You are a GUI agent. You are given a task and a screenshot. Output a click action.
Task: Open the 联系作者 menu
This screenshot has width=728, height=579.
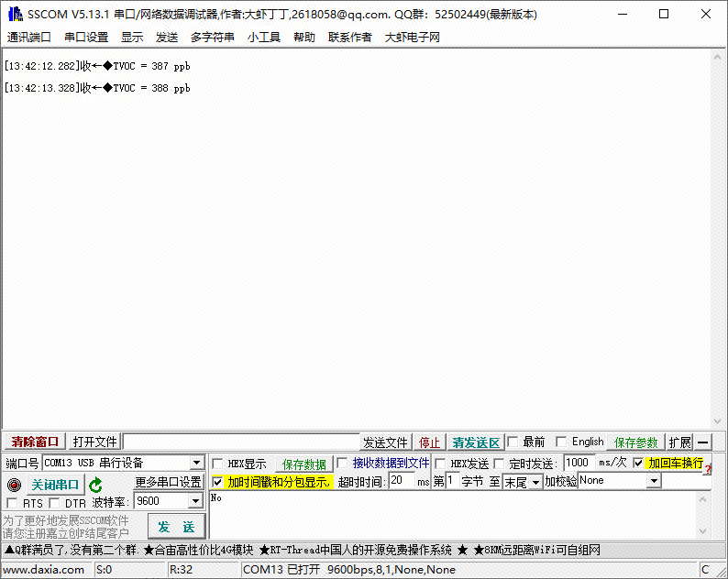pyautogui.click(x=350, y=38)
